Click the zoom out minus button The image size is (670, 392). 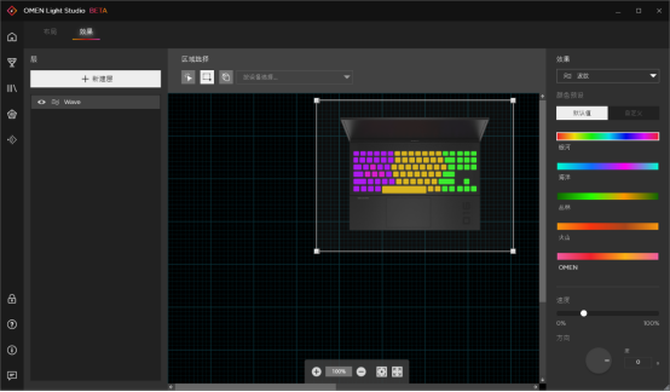(x=361, y=372)
